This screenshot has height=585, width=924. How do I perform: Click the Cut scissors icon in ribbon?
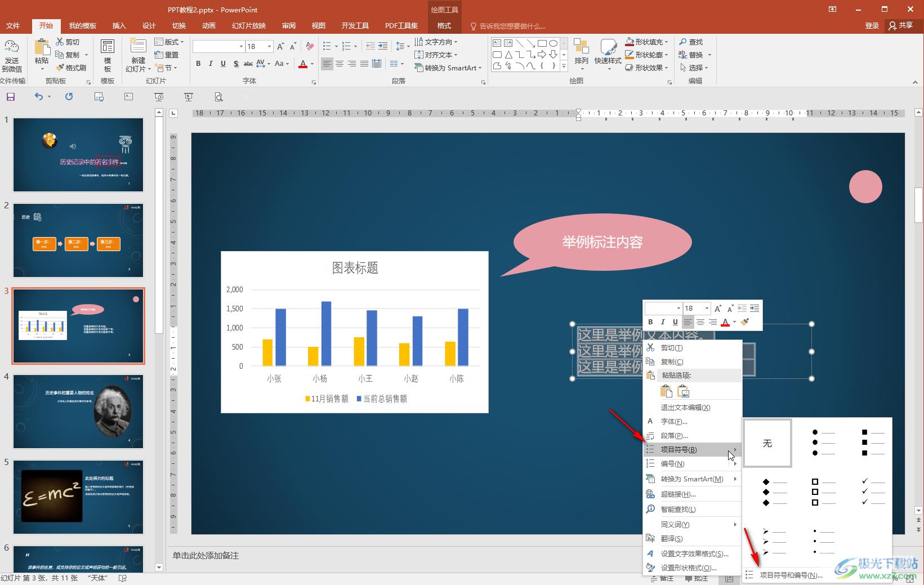click(60, 42)
